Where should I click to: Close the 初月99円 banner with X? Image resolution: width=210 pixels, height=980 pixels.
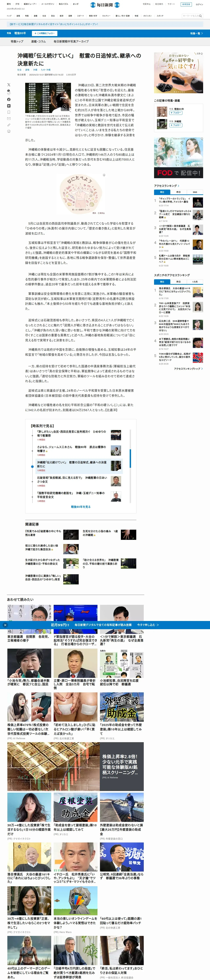[x=5, y=625]
